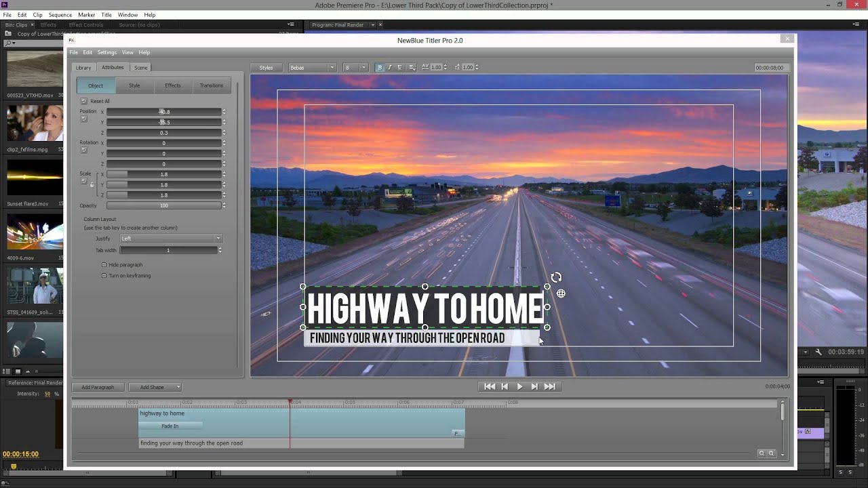Step back one frame
The height and width of the screenshot is (488, 868).
pos(505,386)
